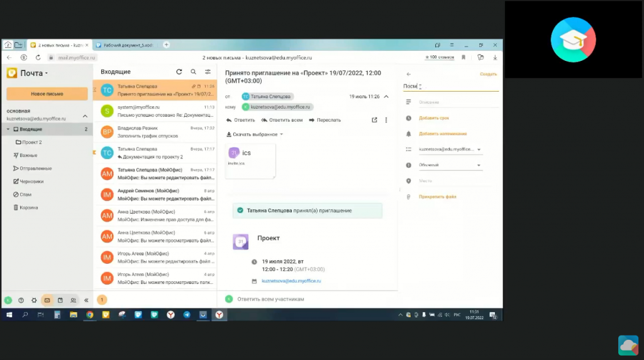Switch to the mail module icon

[47, 300]
